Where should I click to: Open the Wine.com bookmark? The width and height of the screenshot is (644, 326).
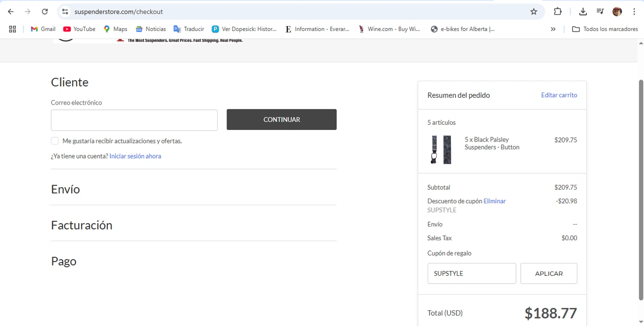390,29
